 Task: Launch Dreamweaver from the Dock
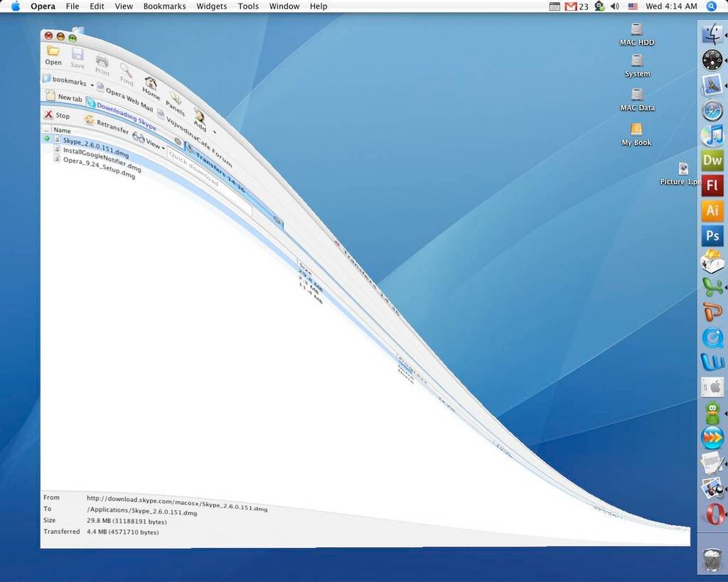click(x=712, y=160)
